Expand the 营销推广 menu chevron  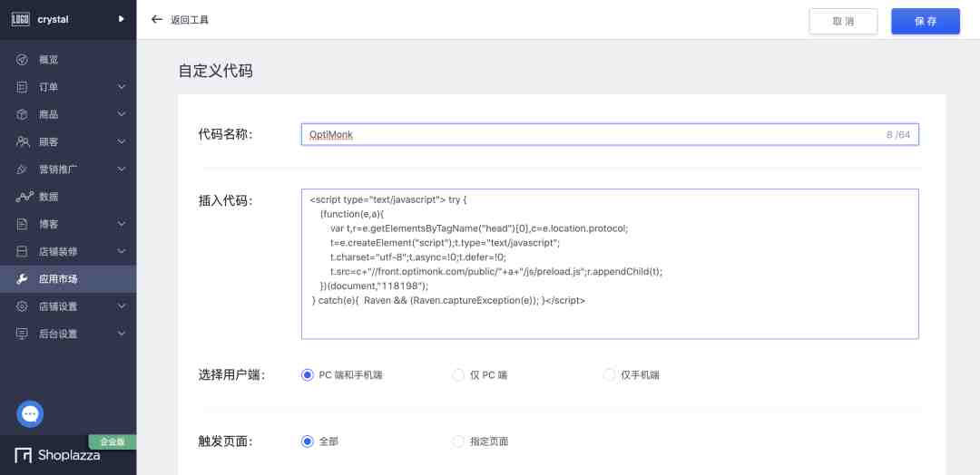coord(122,170)
